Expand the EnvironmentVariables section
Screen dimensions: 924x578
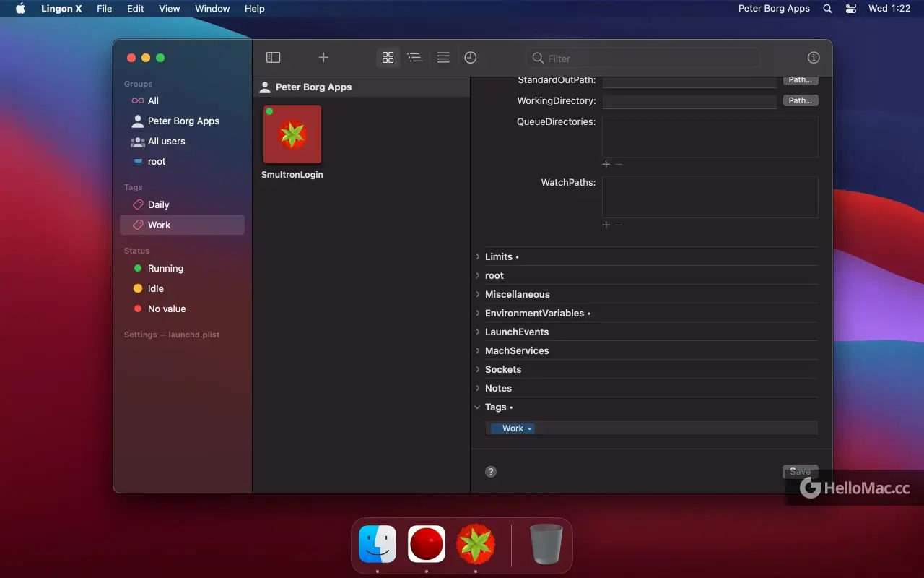478,313
